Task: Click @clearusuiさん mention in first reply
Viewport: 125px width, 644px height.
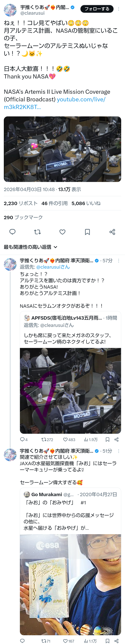Action: point(53,267)
